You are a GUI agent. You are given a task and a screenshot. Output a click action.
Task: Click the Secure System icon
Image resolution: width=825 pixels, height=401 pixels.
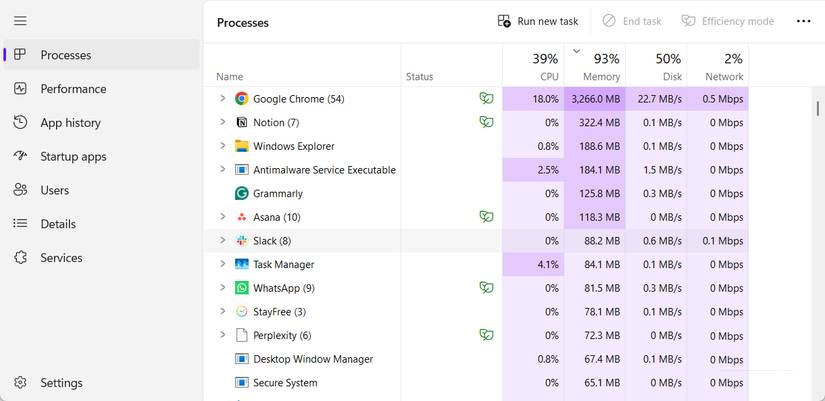tap(242, 383)
